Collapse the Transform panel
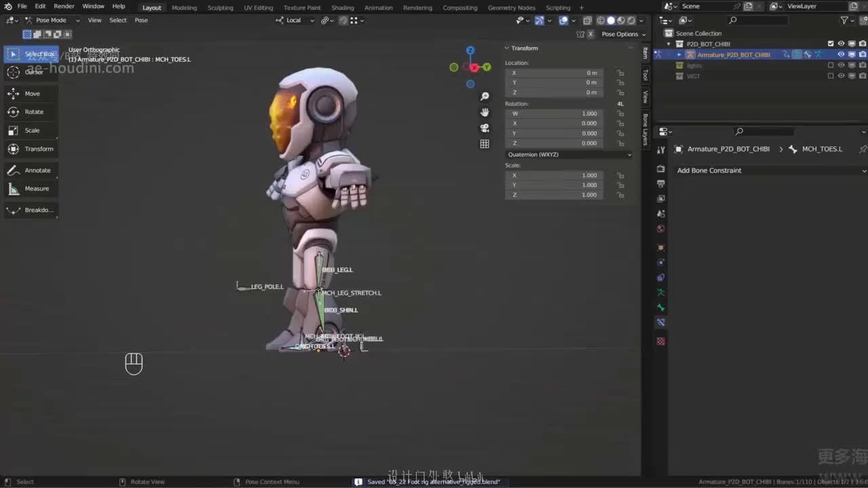868x488 pixels. [507, 48]
